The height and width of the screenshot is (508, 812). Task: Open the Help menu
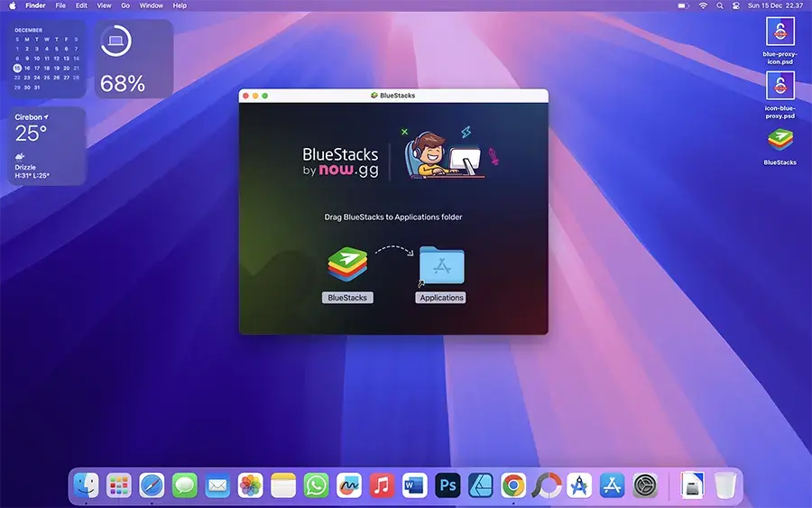pos(180,5)
